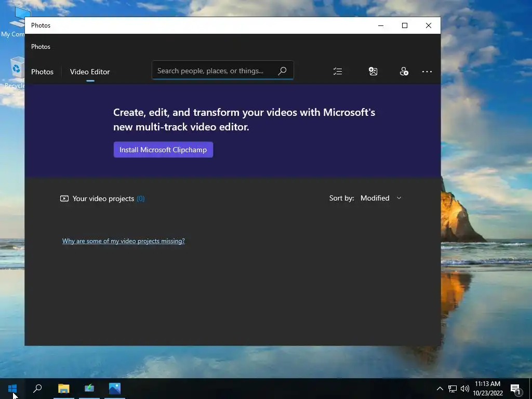Viewport: 532px width, 399px height.
Task: Click the network status tray icon
Action: click(453, 389)
